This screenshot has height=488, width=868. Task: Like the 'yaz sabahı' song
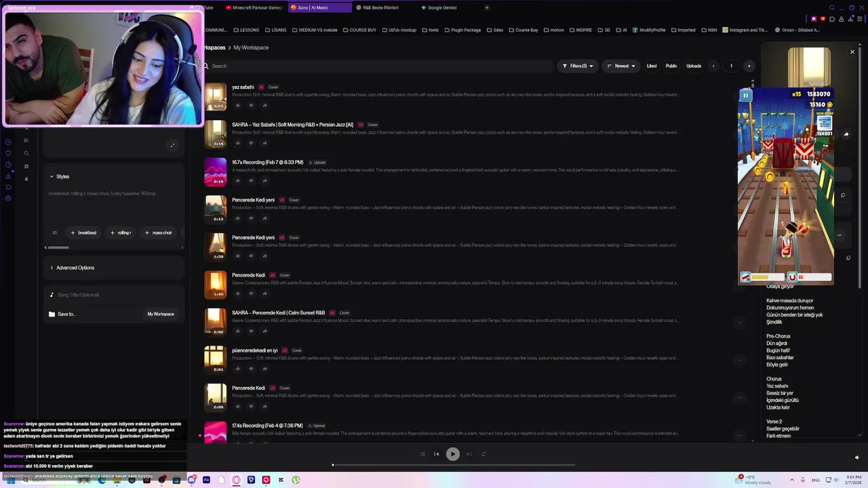coord(237,105)
